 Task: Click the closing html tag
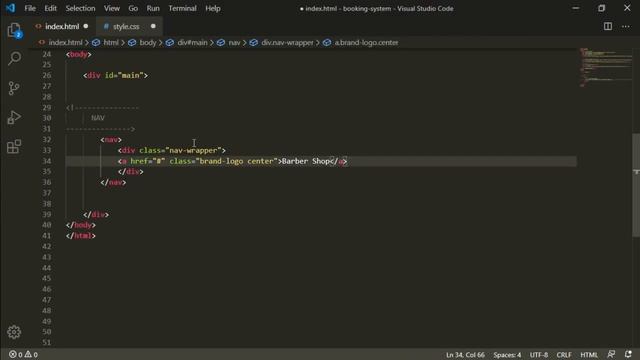81,236
